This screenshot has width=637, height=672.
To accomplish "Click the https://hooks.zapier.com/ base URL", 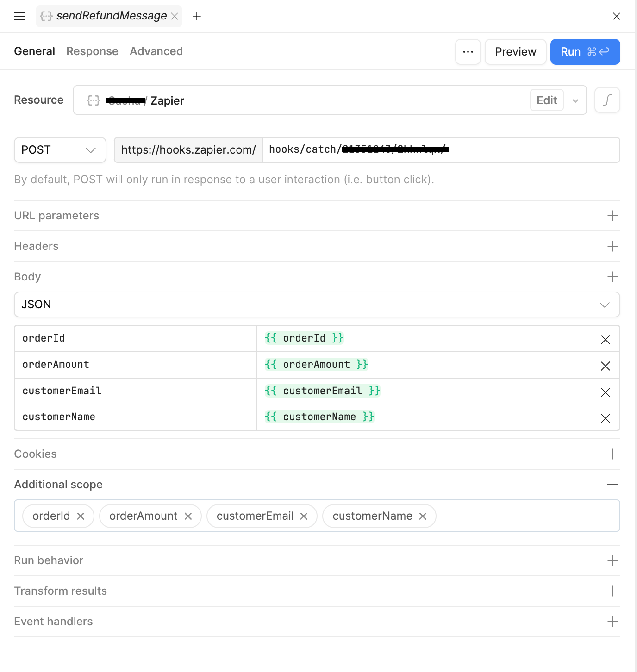I will (x=188, y=150).
